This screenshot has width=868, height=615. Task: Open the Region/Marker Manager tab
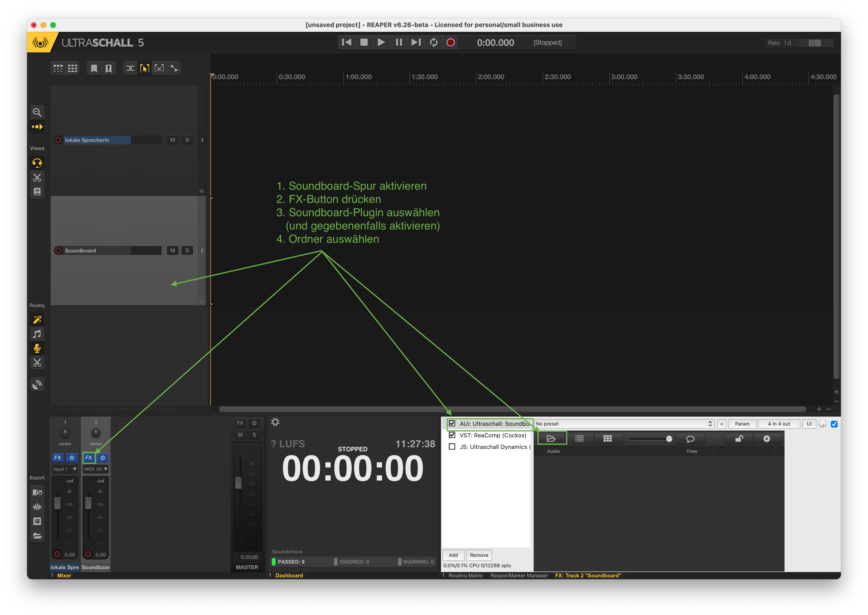(x=519, y=575)
